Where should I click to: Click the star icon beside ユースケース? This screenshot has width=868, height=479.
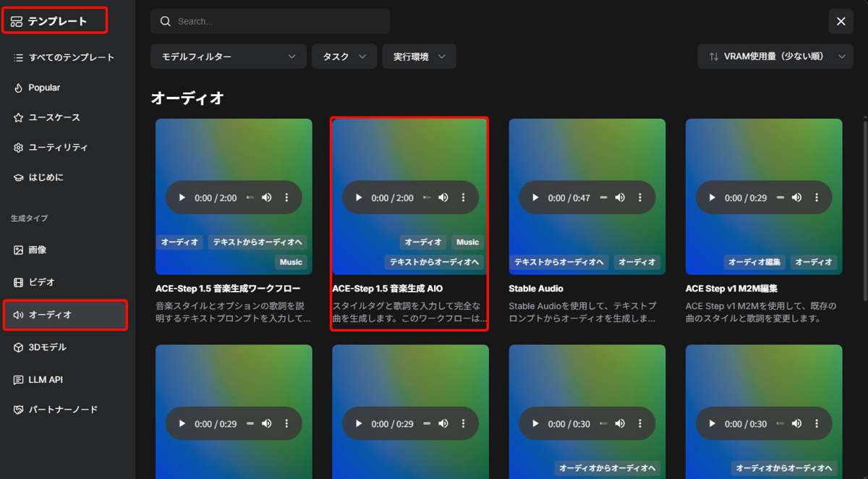click(x=18, y=117)
